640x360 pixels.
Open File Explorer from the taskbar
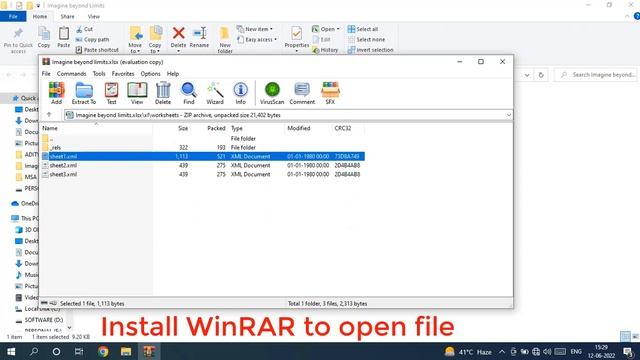(126, 351)
